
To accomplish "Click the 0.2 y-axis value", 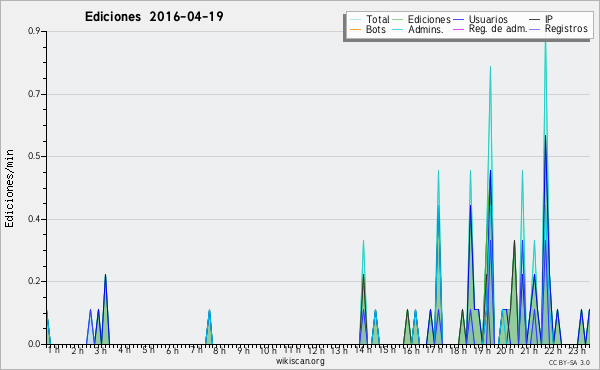I will (34, 281).
